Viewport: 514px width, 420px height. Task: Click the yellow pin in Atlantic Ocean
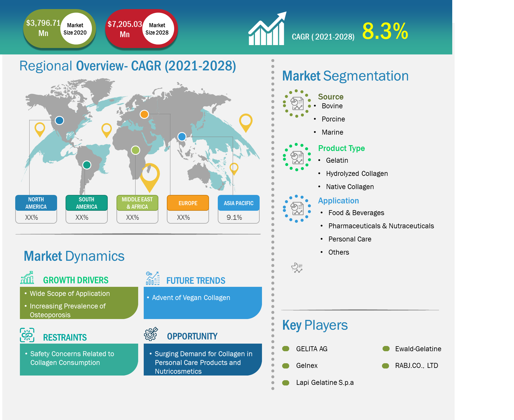(x=107, y=130)
